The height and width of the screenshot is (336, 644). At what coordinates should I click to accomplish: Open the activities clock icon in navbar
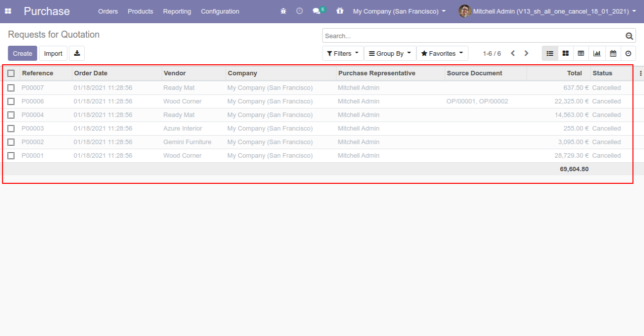(299, 11)
